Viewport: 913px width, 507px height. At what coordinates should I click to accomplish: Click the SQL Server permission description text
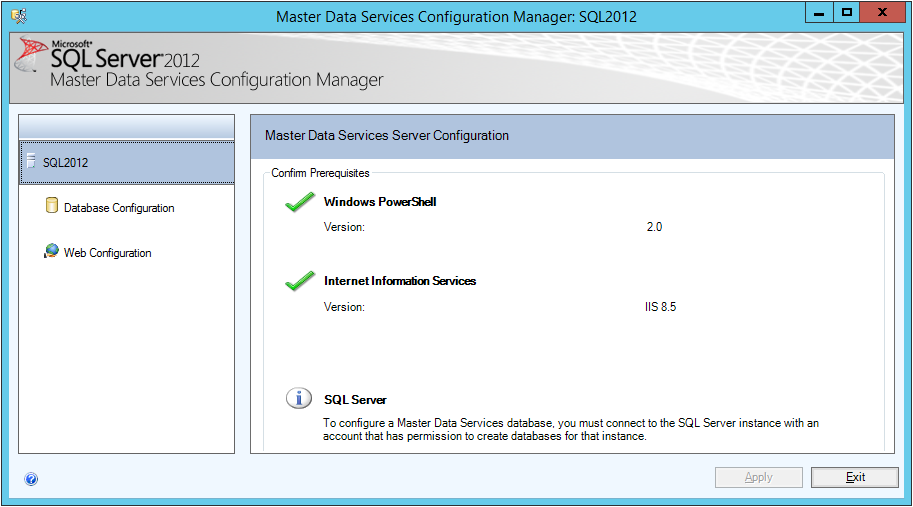[571, 430]
